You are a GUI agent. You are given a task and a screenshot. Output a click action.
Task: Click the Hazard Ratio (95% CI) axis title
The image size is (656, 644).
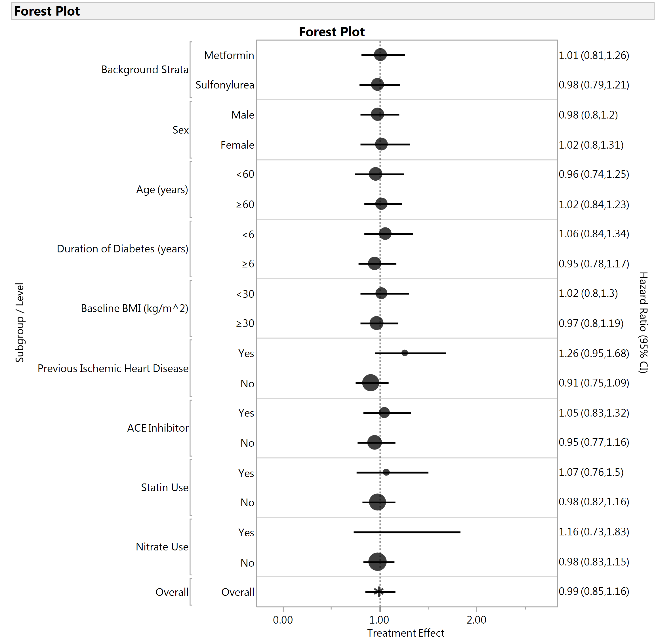(643, 322)
